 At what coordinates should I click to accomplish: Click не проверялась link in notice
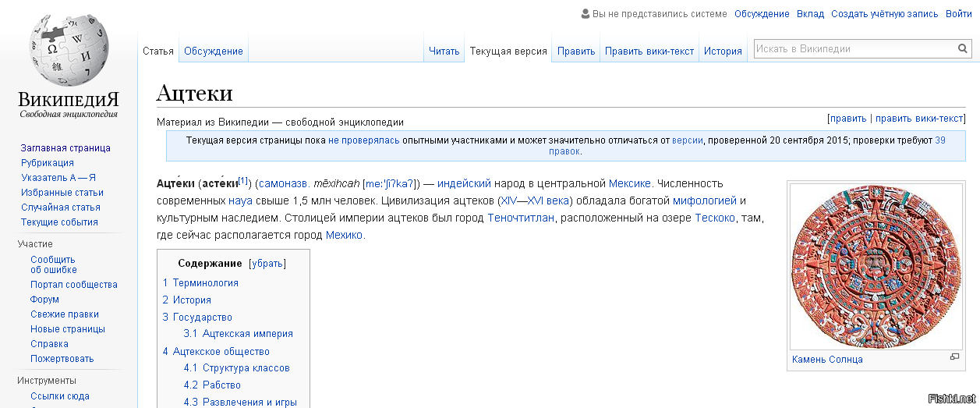[x=364, y=140]
